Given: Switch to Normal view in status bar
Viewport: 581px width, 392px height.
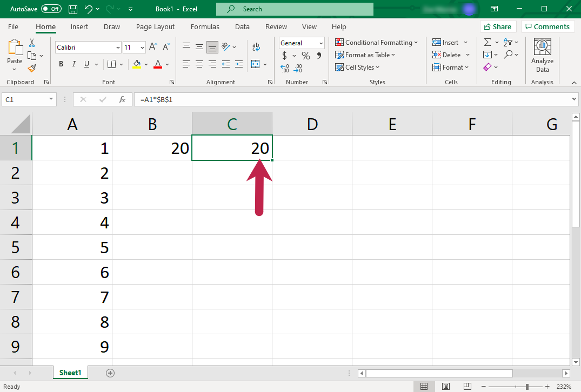Looking at the screenshot, I should (x=424, y=387).
